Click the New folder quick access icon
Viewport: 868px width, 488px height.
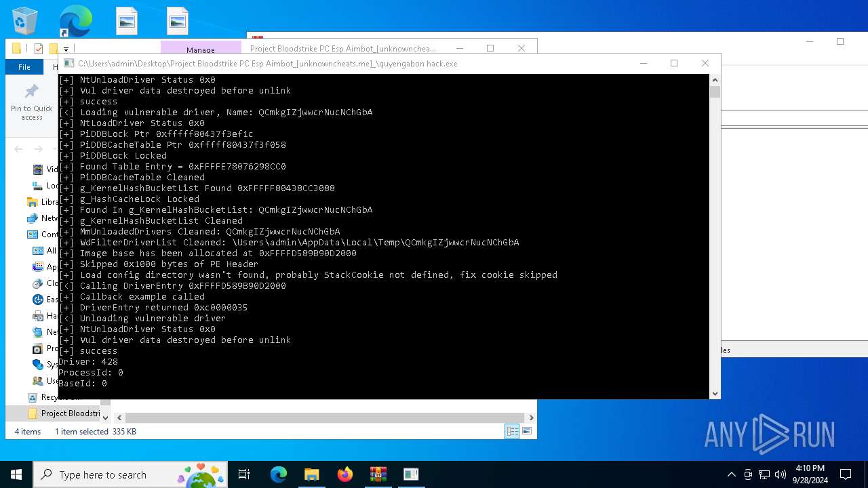coord(54,49)
